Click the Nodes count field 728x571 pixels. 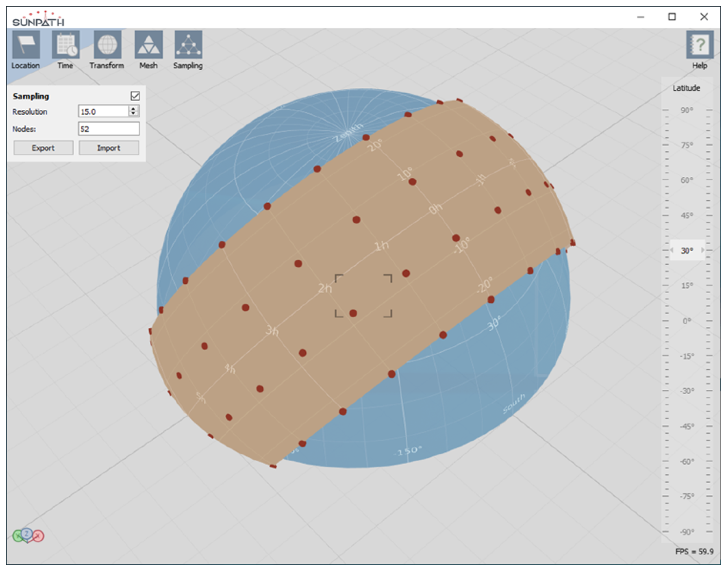109,129
